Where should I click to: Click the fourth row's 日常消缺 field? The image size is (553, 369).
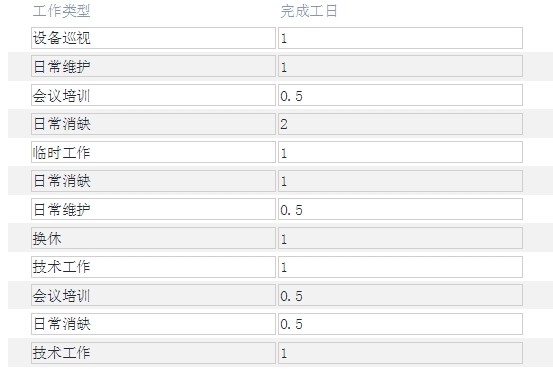pyautogui.click(x=153, y=124)
